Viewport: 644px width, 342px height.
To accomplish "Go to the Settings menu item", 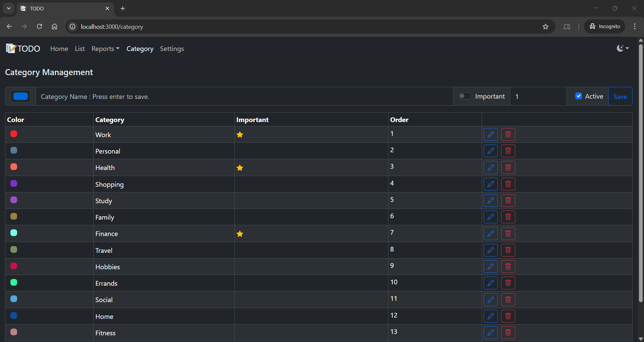I will click(x=172, y=49).
